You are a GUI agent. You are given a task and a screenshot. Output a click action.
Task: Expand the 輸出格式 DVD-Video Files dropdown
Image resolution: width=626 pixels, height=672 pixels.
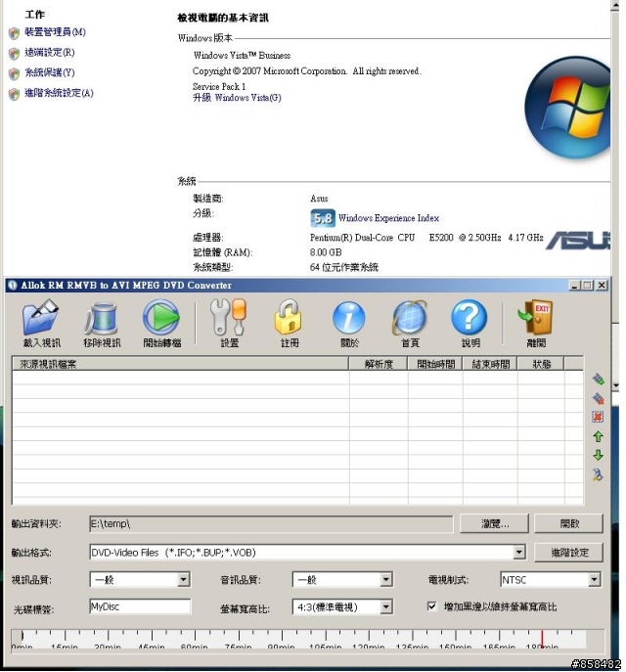click(x=518, y=552)
